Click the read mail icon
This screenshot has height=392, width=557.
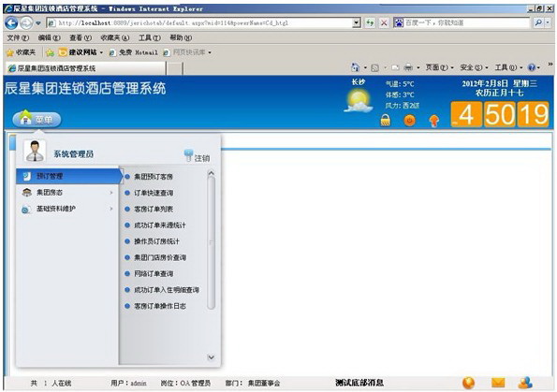coord(395,67)
